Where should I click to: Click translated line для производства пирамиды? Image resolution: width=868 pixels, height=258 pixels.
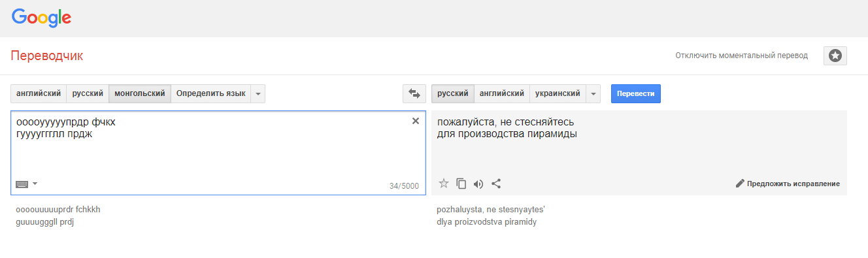tap(507, 135)
